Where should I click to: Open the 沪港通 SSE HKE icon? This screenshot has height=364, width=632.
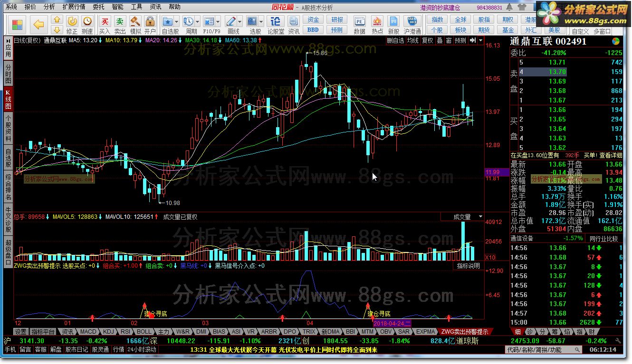pyautogui.click(x=412, y=21)
